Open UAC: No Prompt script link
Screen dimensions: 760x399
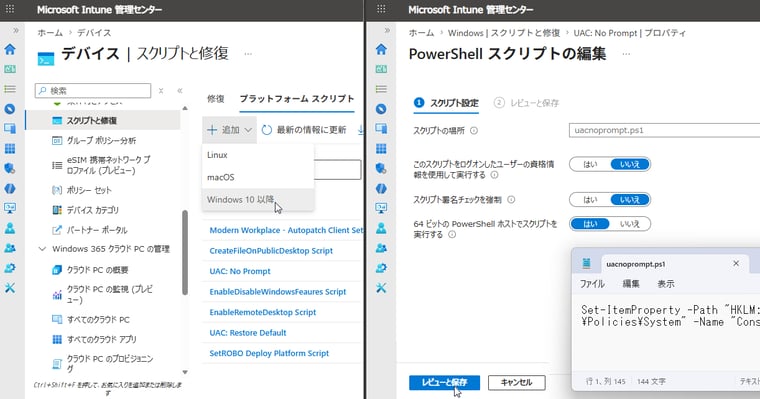tap(240, 271)
